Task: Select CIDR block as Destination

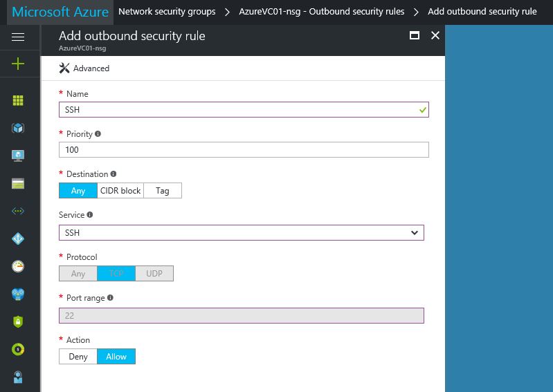Action: (120, 191)
